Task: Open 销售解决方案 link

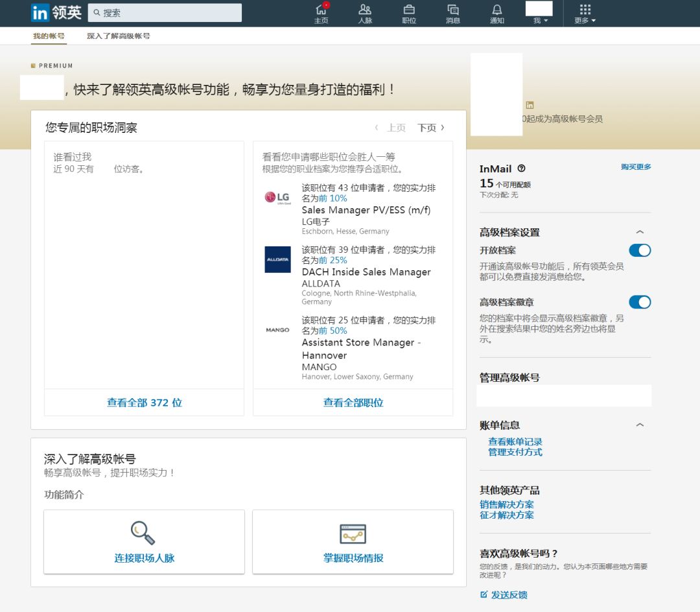Action: 507,504
